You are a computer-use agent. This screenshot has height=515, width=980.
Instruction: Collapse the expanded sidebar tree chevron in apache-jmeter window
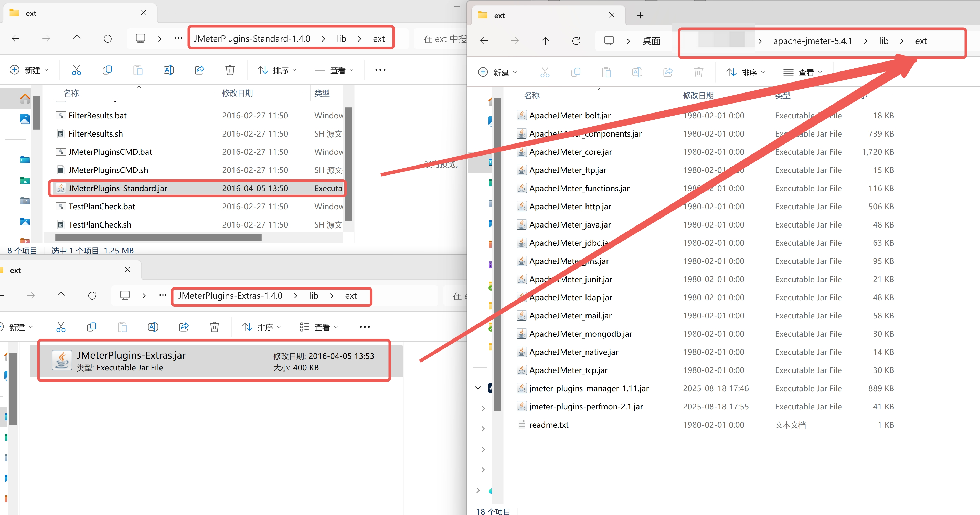point(478,388)
